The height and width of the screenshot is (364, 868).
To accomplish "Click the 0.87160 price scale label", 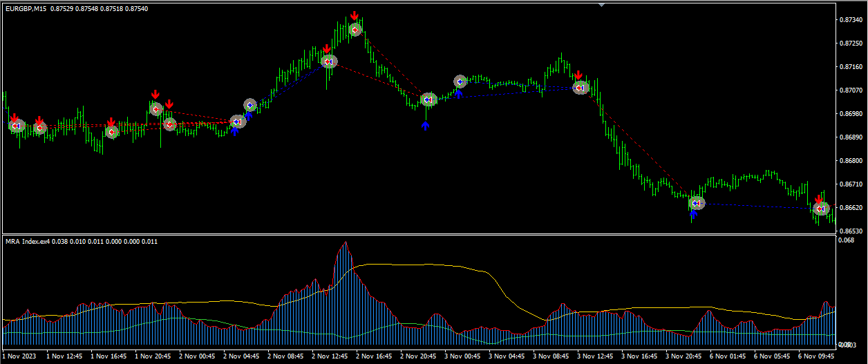I will [x=849, y=67].
